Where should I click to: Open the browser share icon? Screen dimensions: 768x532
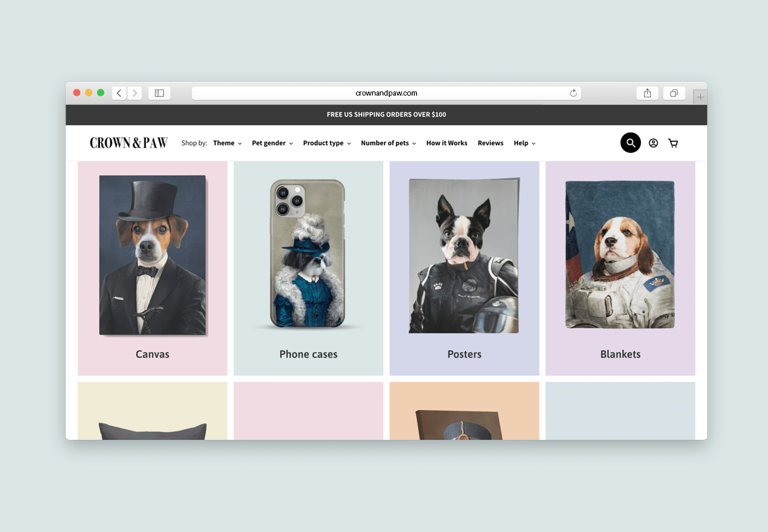coord(647,93)
